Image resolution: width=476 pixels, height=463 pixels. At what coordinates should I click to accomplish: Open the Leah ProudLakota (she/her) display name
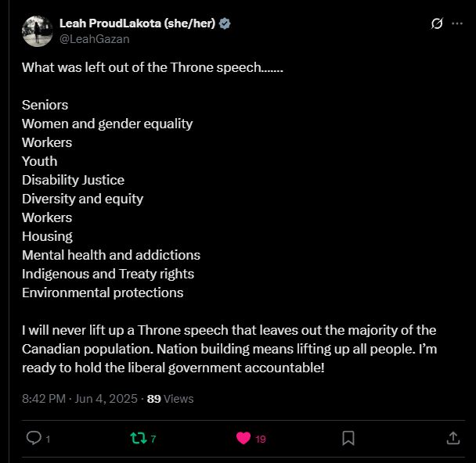[x=137, y=23]
